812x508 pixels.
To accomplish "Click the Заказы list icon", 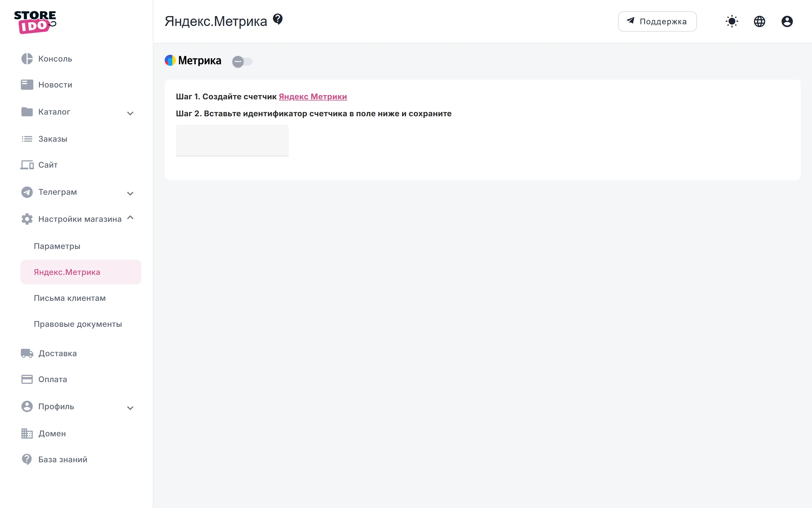I will click(x=27, y=139).
